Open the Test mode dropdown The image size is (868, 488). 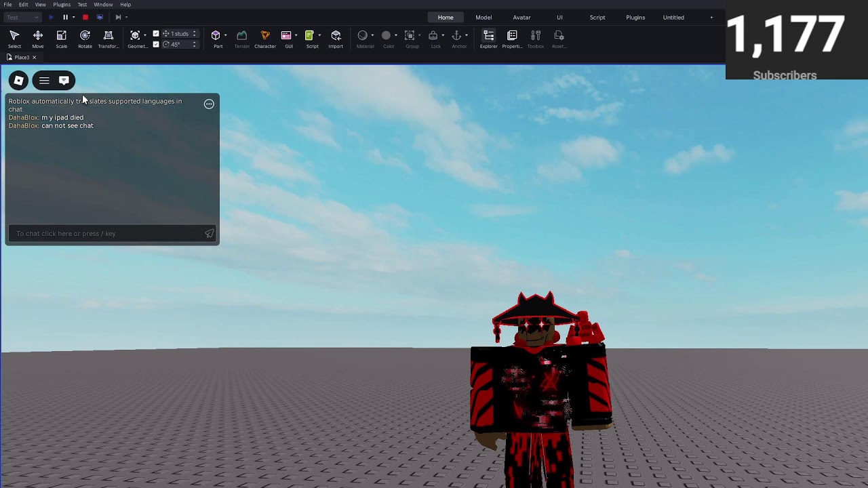pos(22,17)
